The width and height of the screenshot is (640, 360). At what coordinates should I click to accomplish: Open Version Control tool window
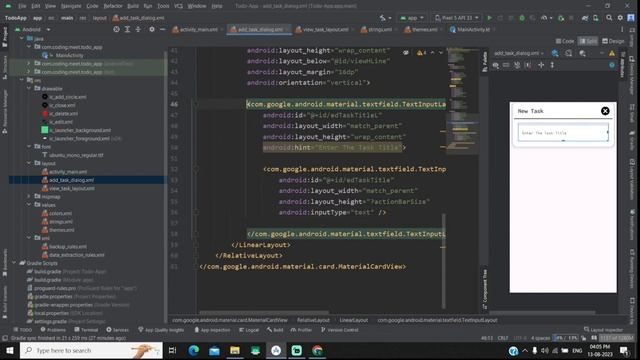pyautogui.click(x=340, y=329)
